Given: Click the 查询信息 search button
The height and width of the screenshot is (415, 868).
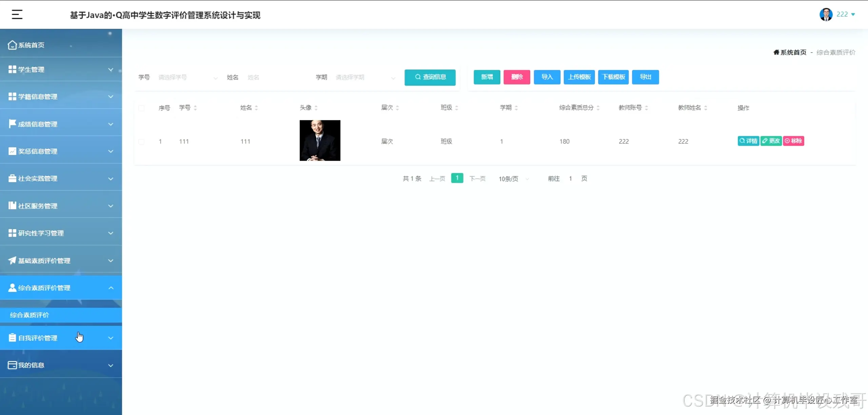Looking at the screenshot, I should (x=430, y=77).
